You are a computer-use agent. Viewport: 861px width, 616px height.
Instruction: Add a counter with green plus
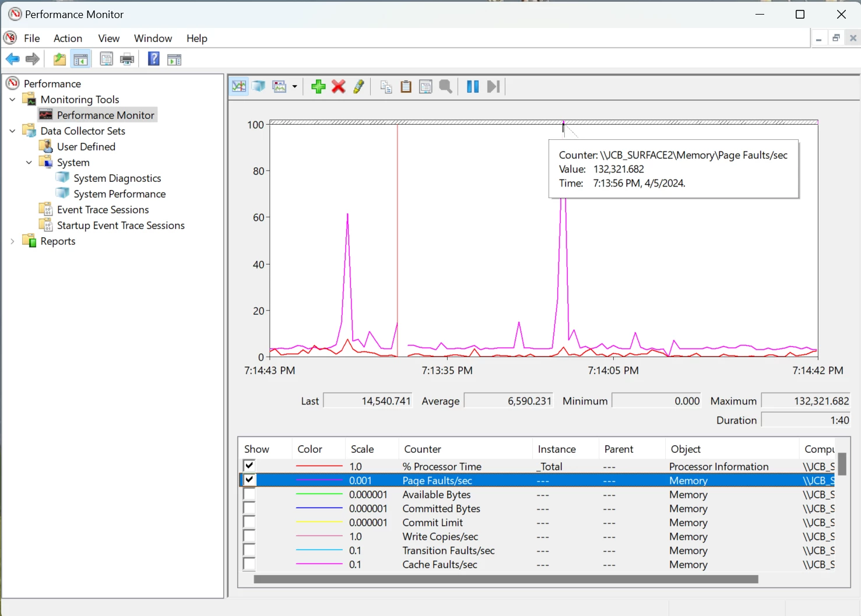pyautogui.click(x=318, y=87)
